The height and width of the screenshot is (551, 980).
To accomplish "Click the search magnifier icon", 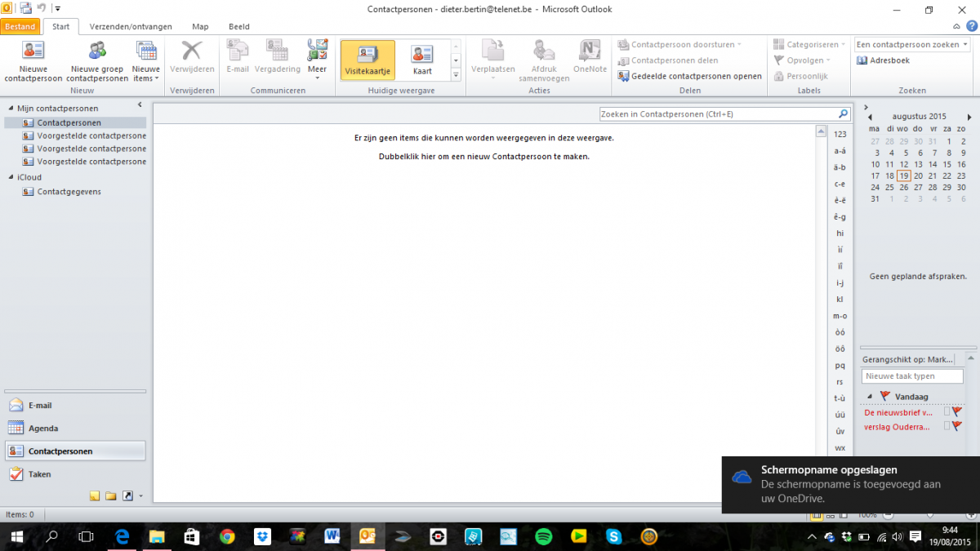I will point(844,114).
